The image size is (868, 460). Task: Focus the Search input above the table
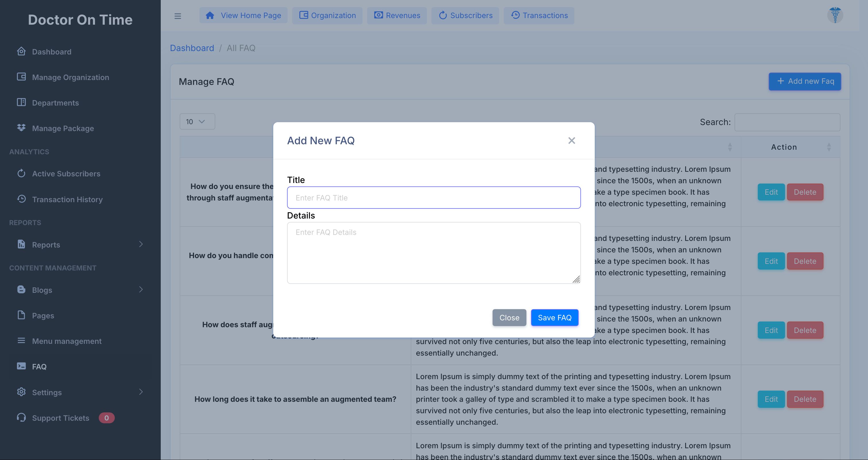787,122
